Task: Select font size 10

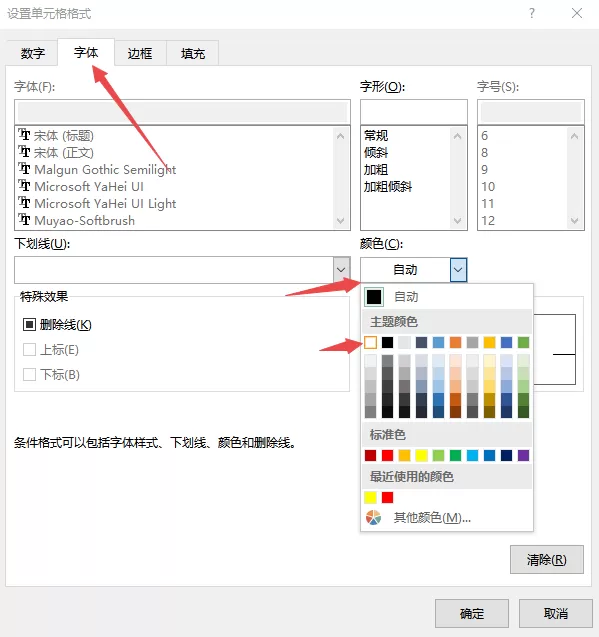Action: [488, 186]
